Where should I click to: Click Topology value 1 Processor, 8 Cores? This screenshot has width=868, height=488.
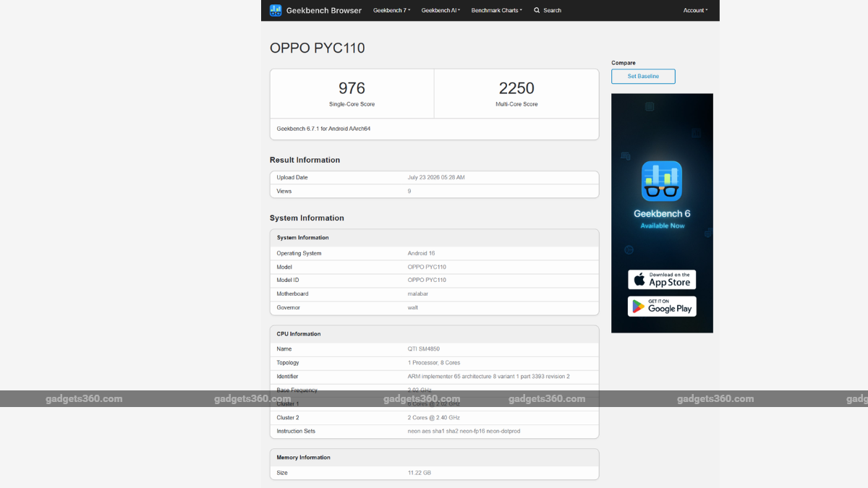coord(434,362)
